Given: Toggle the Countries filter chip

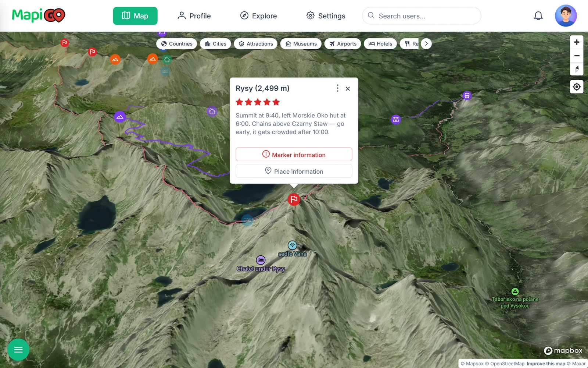Looking at the screenshot, I should pyautogui.click(x=177, y=44).
